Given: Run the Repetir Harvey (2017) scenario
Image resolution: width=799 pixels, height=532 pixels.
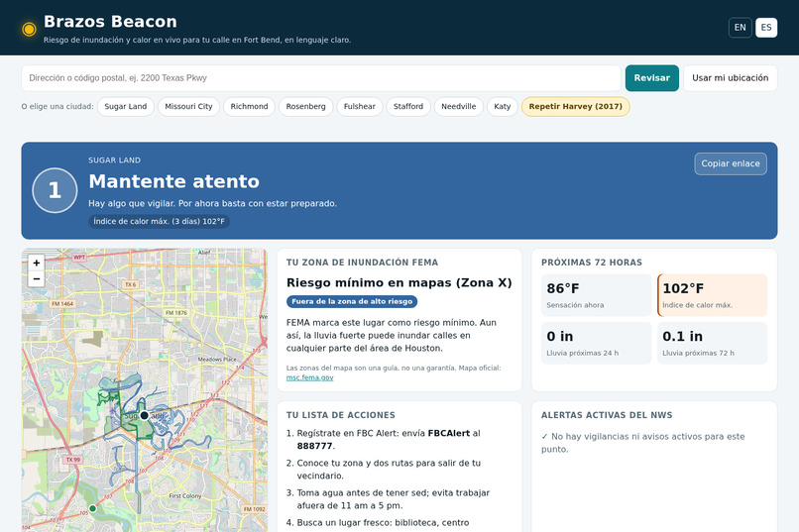Looking at the screenshot, I should 575,106.
